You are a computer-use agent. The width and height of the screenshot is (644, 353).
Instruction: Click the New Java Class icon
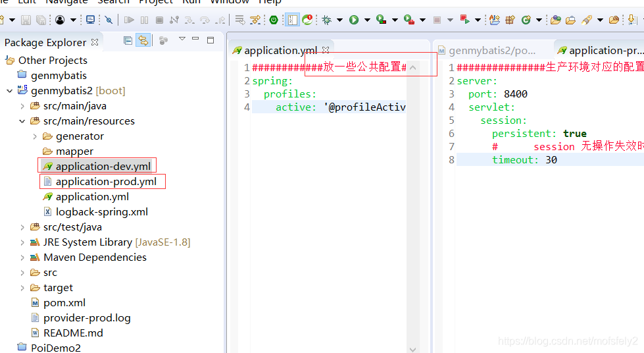tap(526, 20)
